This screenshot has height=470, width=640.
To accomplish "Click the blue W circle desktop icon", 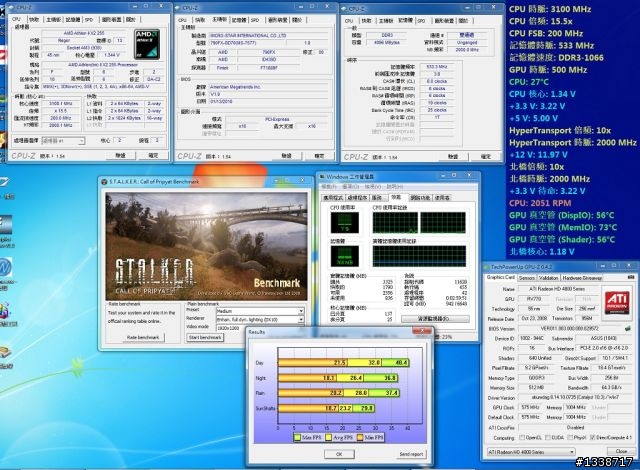I will pyautogui.click(x=5, y=268).
